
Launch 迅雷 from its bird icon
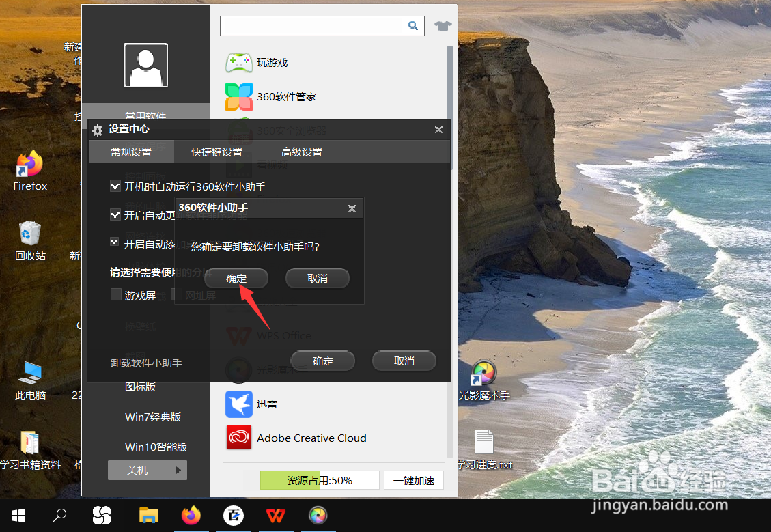coord(239,404)
